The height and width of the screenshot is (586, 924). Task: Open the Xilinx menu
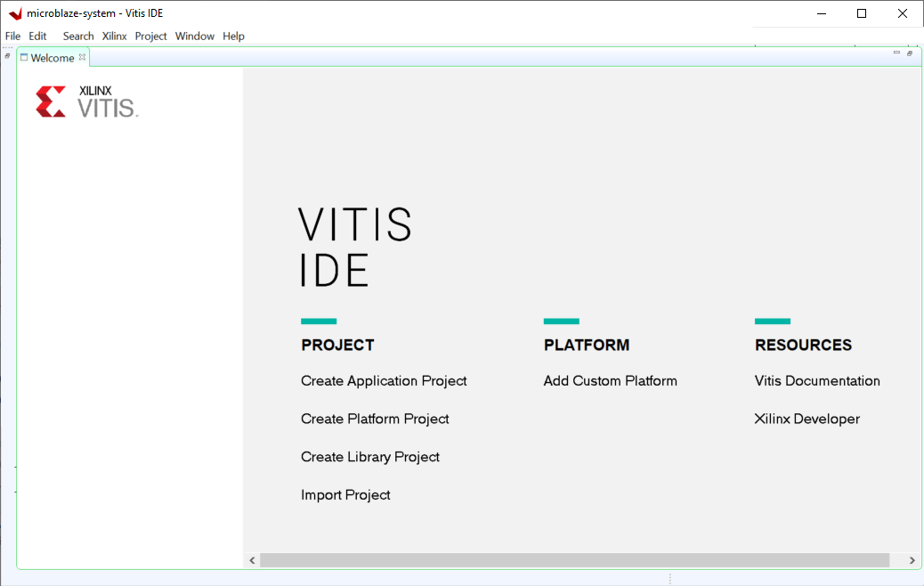tap(114, 36)
